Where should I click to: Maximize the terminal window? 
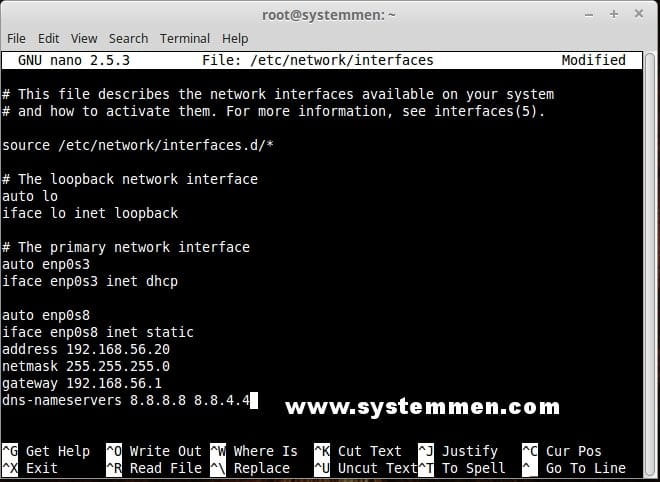[614, 14]
